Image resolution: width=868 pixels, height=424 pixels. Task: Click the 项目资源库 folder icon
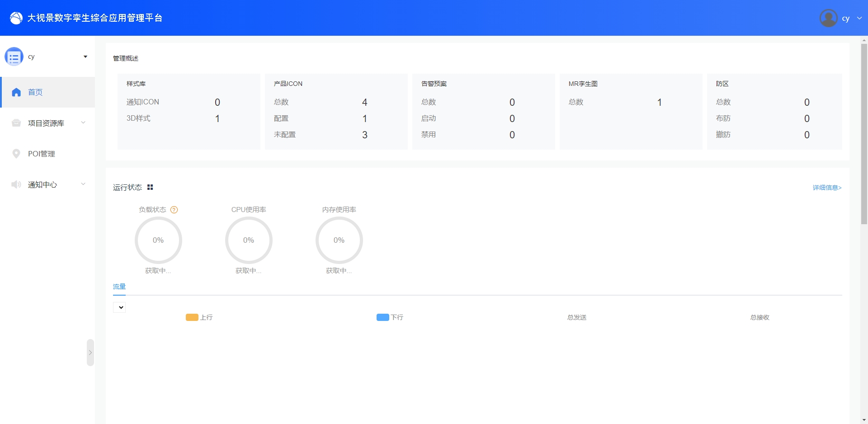(16, 123)
